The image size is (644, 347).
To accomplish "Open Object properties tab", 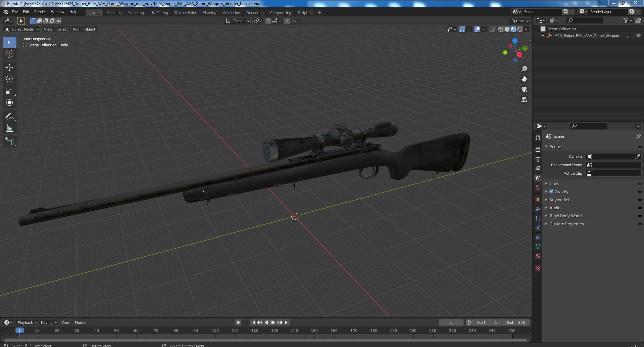I will (538, 200).
